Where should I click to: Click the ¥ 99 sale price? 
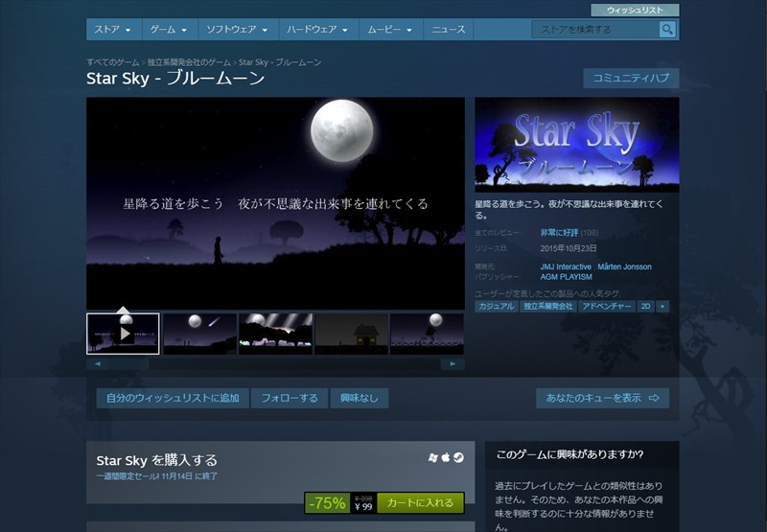[x=363, y=507]
